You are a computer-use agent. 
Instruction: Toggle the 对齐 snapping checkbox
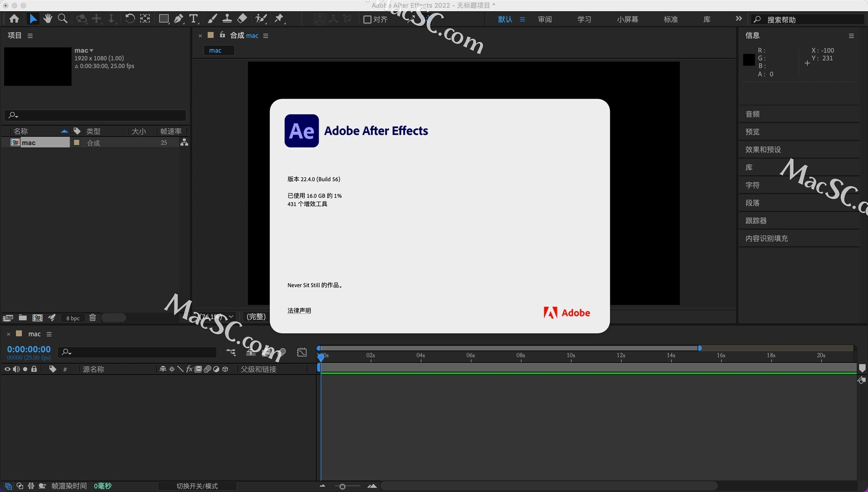coord(367,19)
